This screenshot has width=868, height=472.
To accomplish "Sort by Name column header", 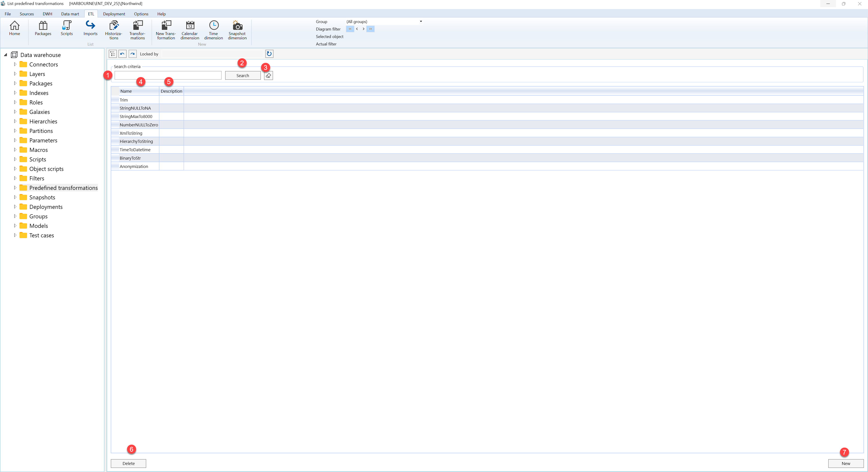I will (x=139, y=91).
